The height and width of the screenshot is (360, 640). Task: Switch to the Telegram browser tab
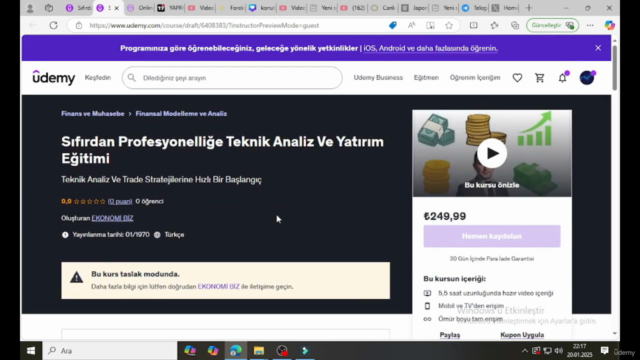coord(474,8)
